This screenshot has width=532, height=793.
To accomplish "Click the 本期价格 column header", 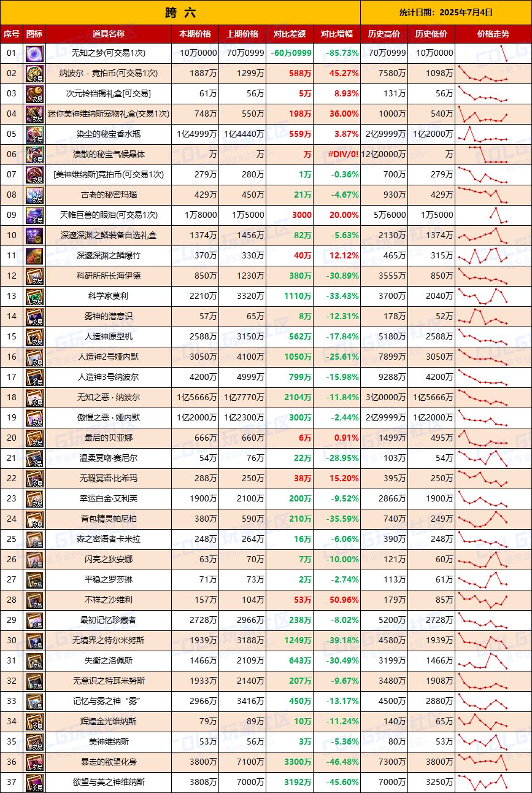I will click(195, 34).
